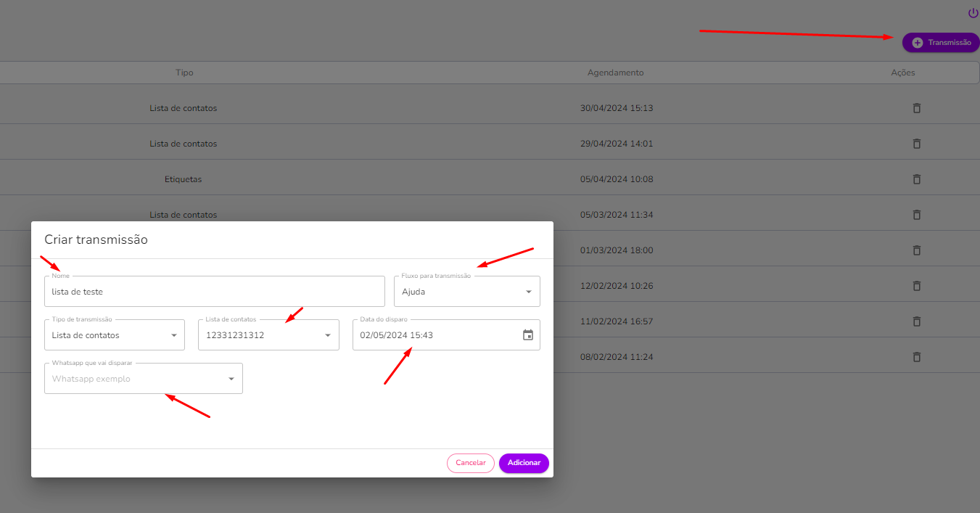Click the 05/04/2024 10:08 schedule cell
This screenshot has height=513, width=980.
pos(617,179)
